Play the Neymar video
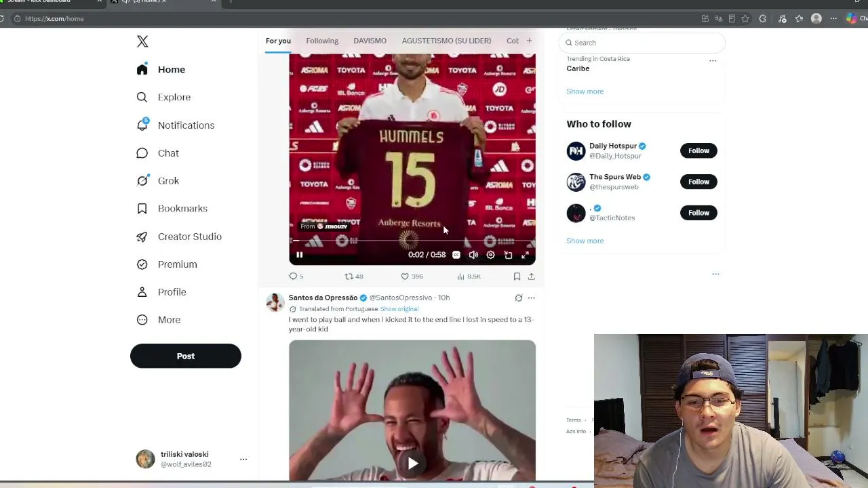This screenshot has width=868, height=488. 412,464
